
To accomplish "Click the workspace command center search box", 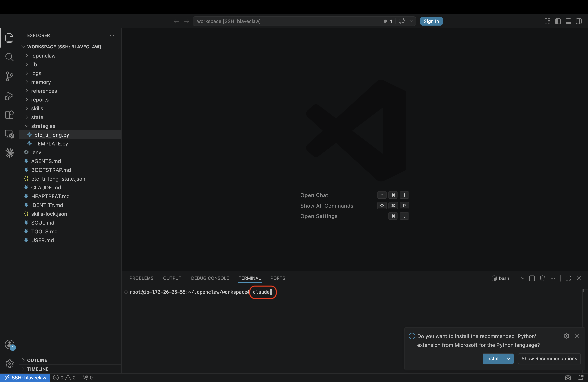I will 286,21.
